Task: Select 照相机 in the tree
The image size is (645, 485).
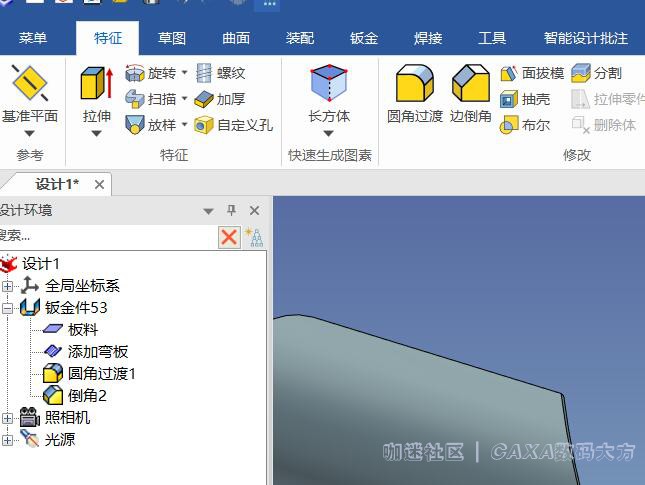Action: pos(67,418)
